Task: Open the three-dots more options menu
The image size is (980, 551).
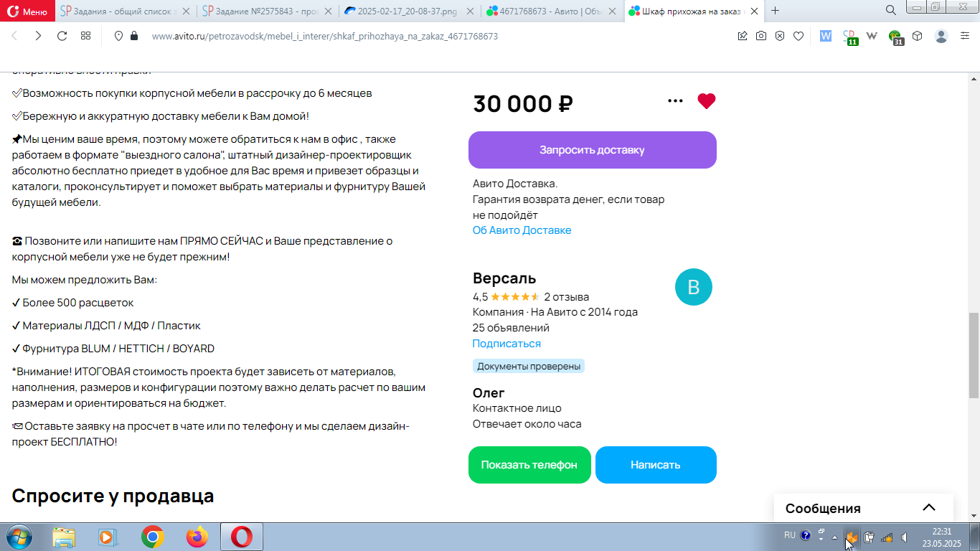Action: [x=675, y=101]
